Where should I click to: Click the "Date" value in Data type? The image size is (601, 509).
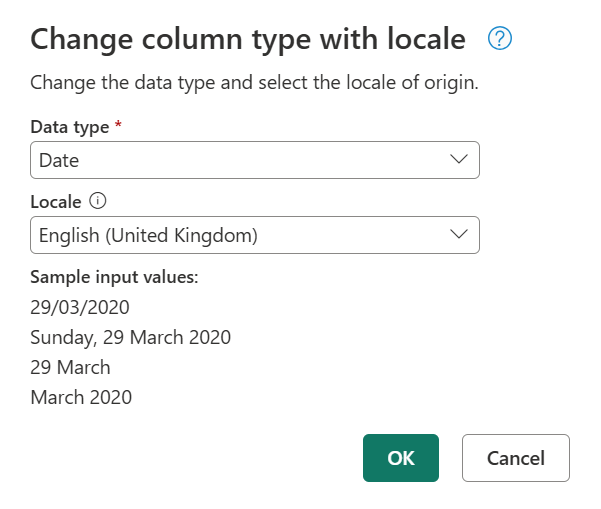point(59,160)
